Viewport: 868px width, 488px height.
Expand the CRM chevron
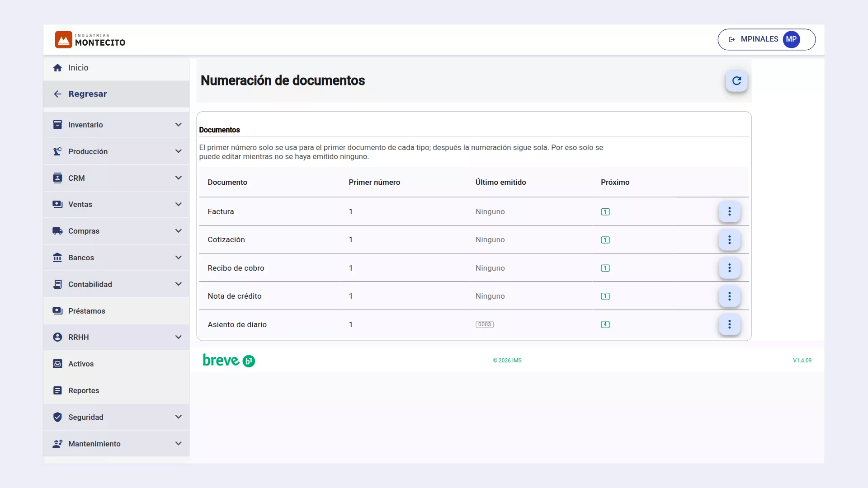pos(179,178)
